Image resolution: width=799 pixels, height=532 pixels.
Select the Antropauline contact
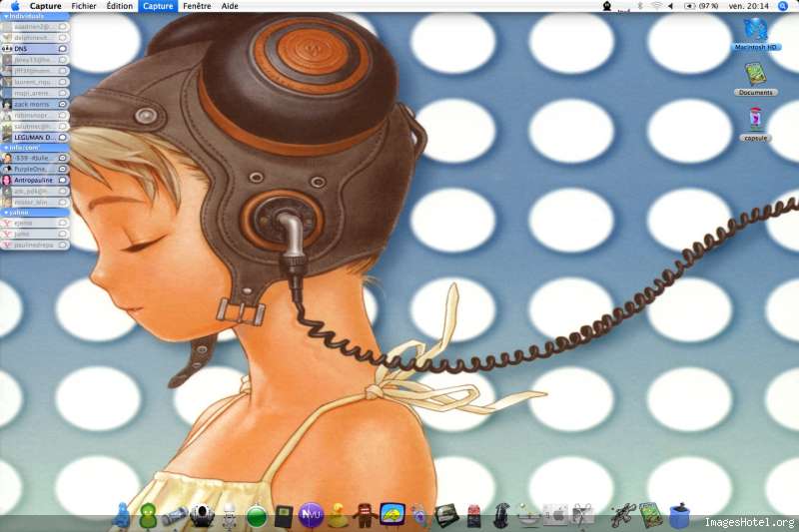35,180
